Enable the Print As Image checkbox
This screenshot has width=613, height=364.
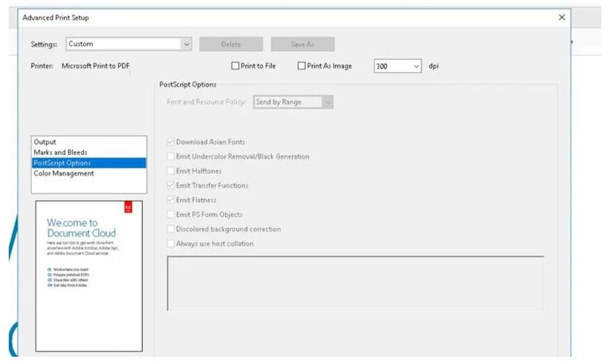tap(302, 66)
